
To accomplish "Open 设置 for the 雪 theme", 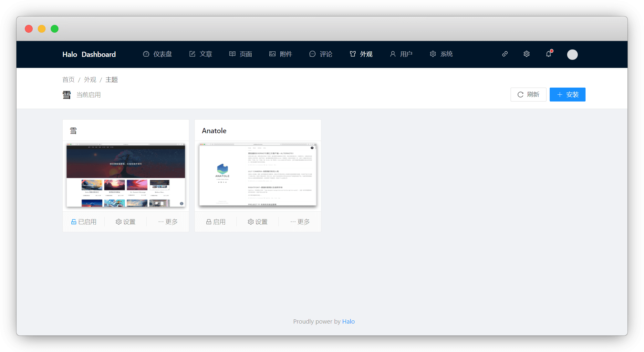I will [125, 222].
